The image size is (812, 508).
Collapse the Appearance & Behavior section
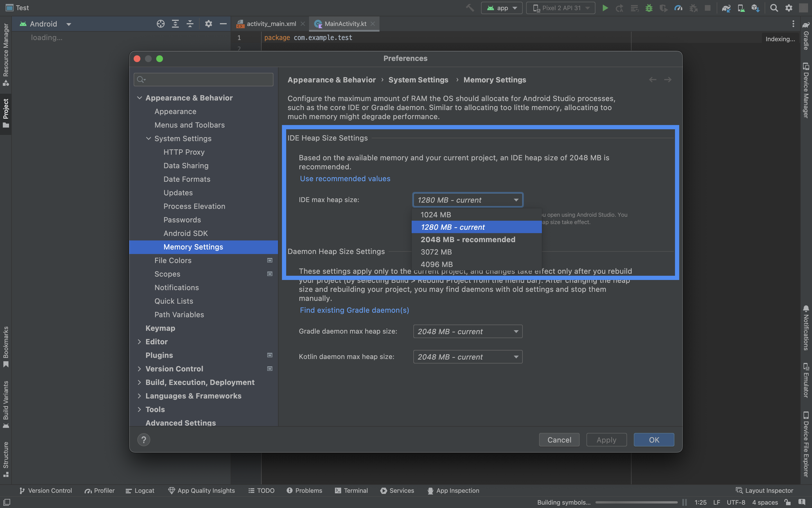point(139,98)
